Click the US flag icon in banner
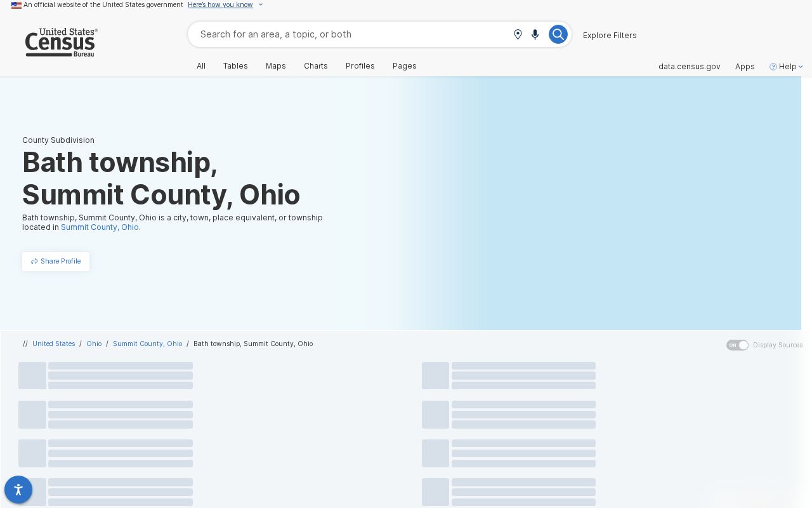Image resolution: width=812 pixels, height=508 pixels. 16,5
